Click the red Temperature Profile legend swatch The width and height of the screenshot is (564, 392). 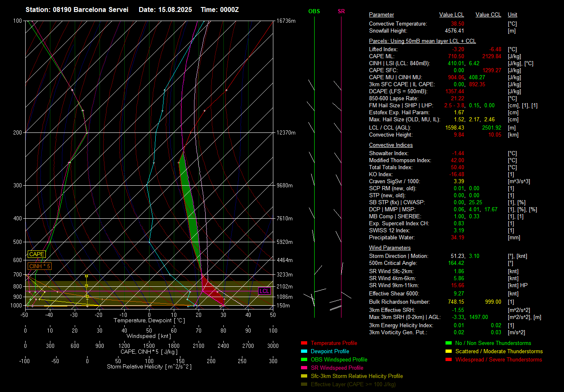point(304,343)
